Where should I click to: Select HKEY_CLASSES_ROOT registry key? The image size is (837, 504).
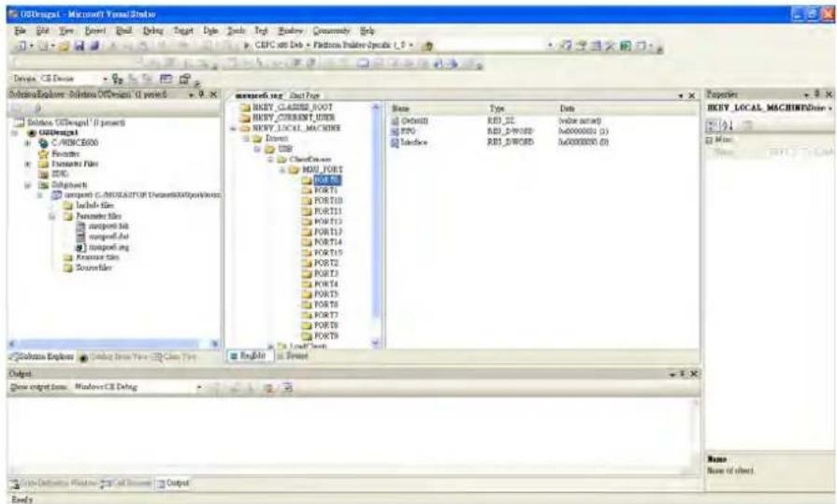coord(292,108)
